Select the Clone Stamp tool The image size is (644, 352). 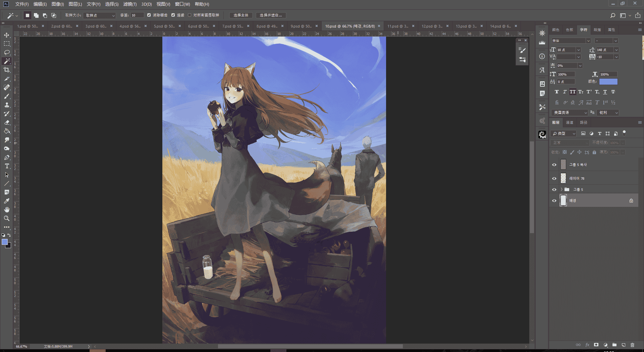pyautogui.click(x=7, y=105)
